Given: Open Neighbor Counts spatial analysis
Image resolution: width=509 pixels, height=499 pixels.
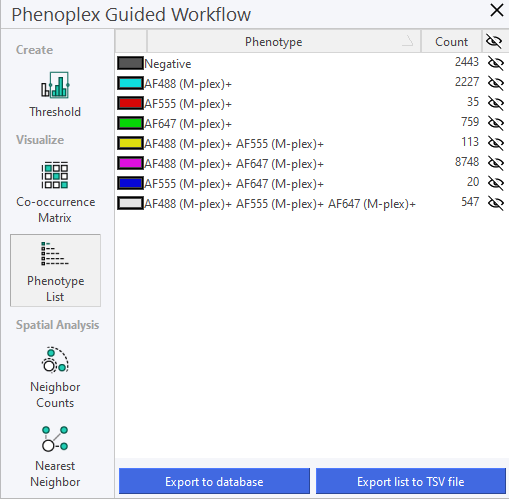Looking at the screenshot, I should 55,378.
